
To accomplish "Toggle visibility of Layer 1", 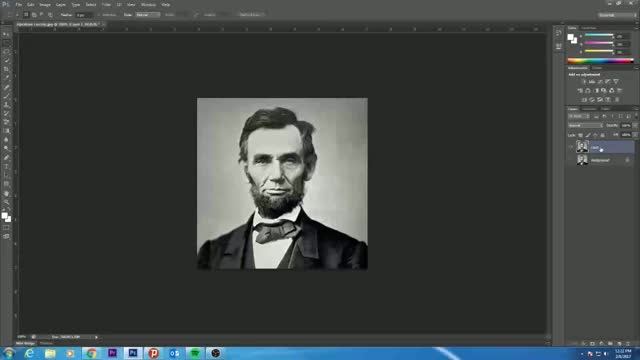I will point(571,147).
